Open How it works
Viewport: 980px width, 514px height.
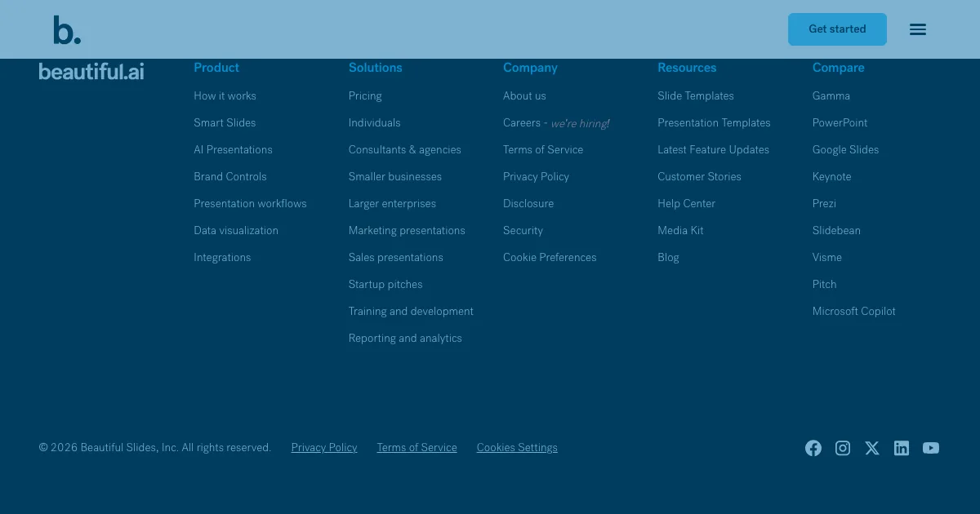225,96
